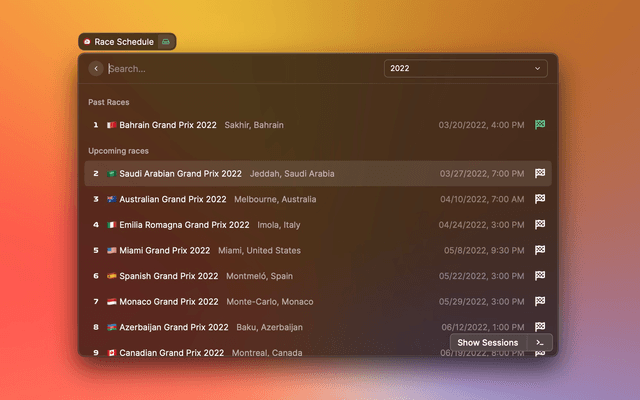Click the checkered flag for Bahrain Grand Prix
This screenshot has width=640, height=400.
coord(540,125)
